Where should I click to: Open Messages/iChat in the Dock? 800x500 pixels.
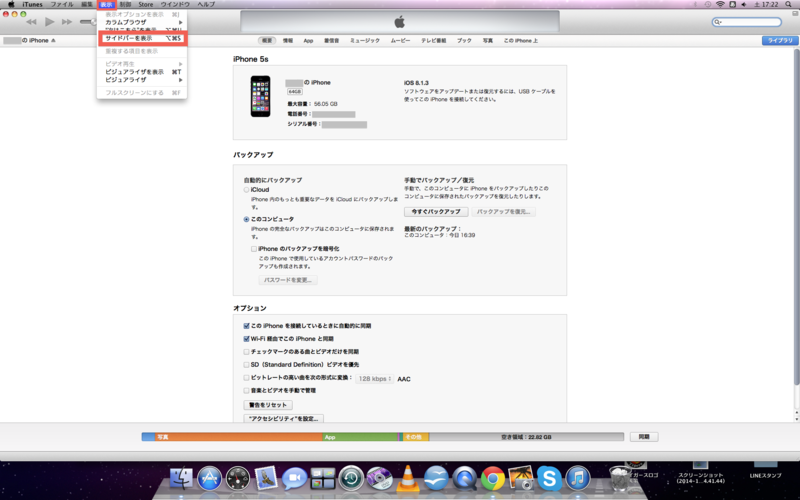(294, 479)
